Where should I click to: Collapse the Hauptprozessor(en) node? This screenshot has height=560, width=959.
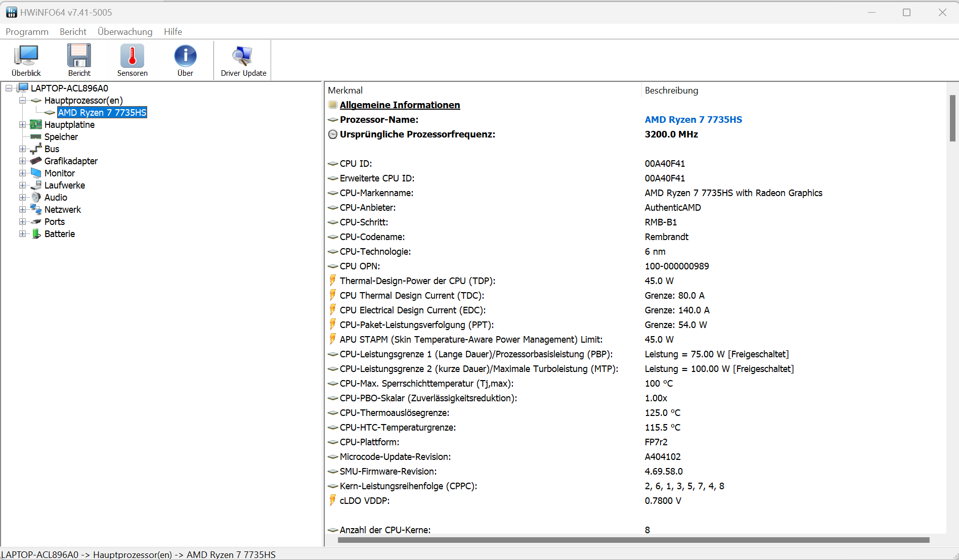[22, 101]
